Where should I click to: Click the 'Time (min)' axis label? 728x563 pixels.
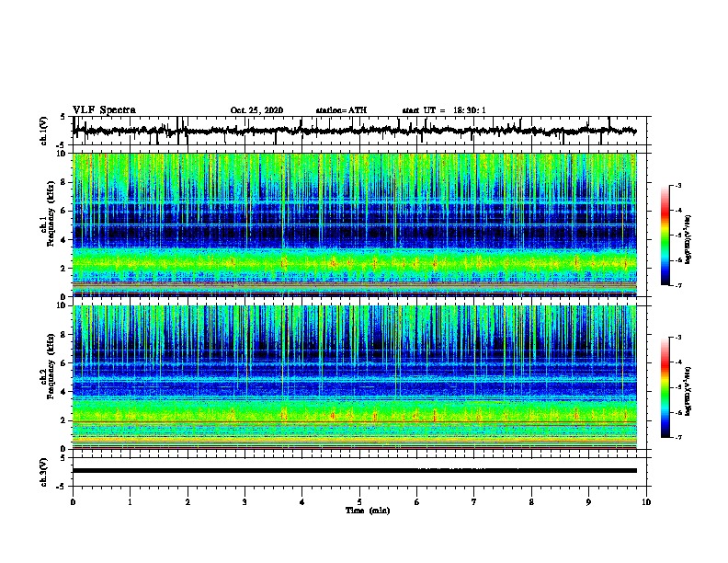[x=368, y=511]
